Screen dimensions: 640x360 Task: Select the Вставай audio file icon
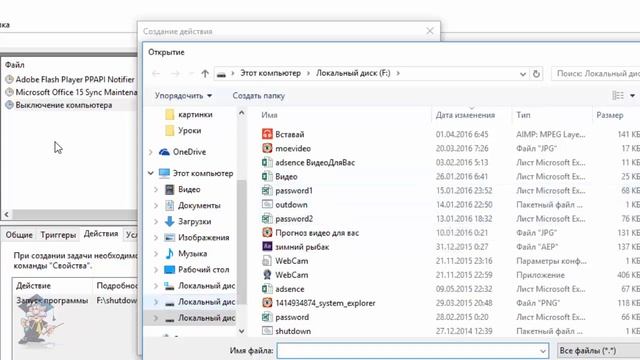point(267,134)
